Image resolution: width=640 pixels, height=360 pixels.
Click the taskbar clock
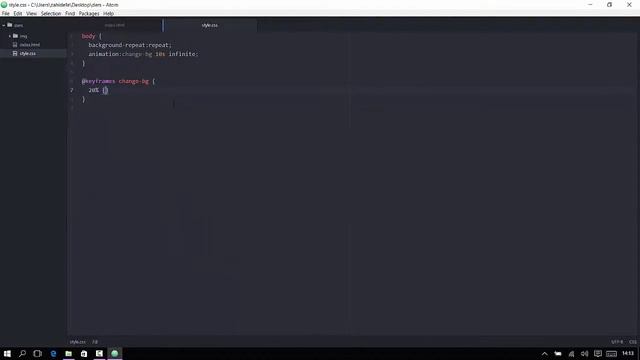(x=628, y=353)
